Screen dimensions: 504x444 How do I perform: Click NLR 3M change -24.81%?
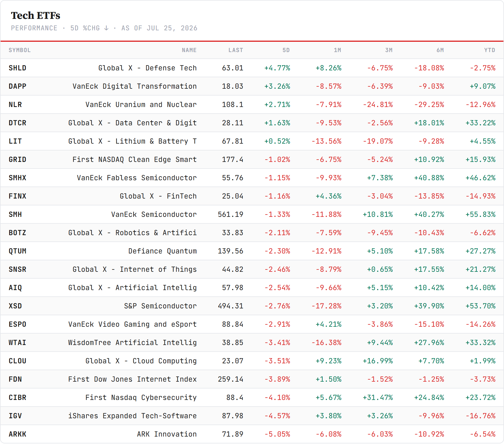(x=378, y=105)
